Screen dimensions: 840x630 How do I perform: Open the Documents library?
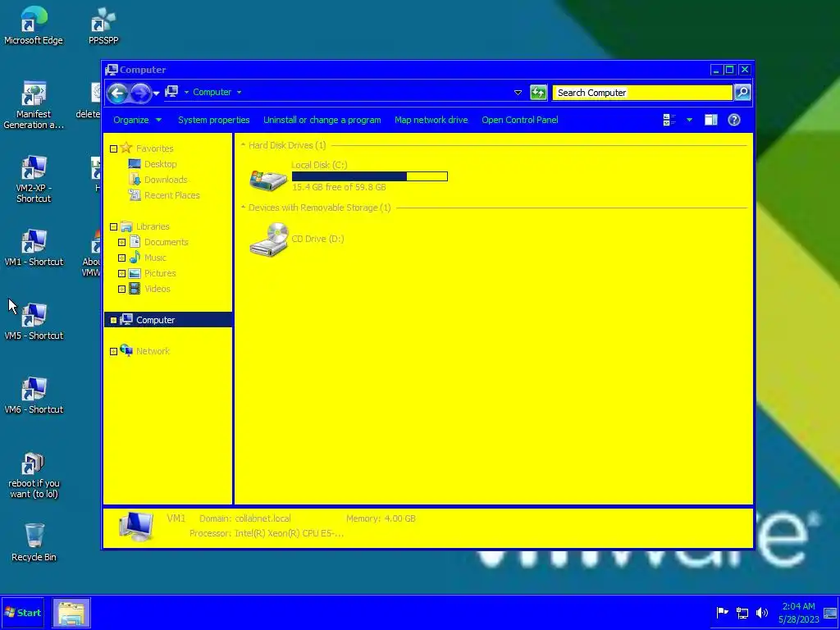click(166, 242)
